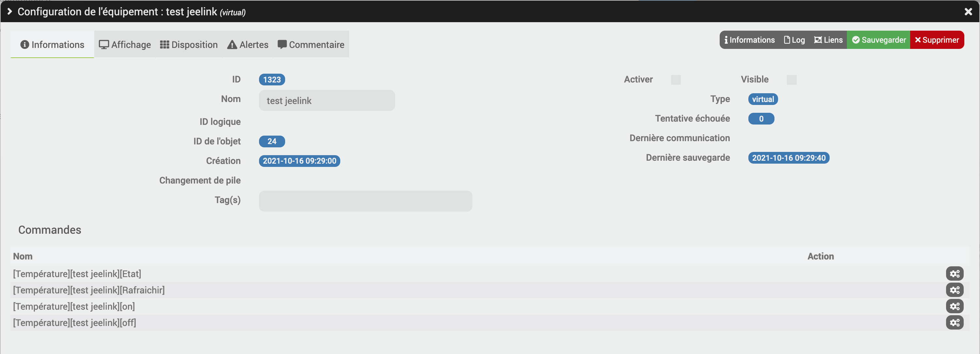Click top-right Informations info button
The height and width of the screenshot is (354, 980).
tap(749, 40)
